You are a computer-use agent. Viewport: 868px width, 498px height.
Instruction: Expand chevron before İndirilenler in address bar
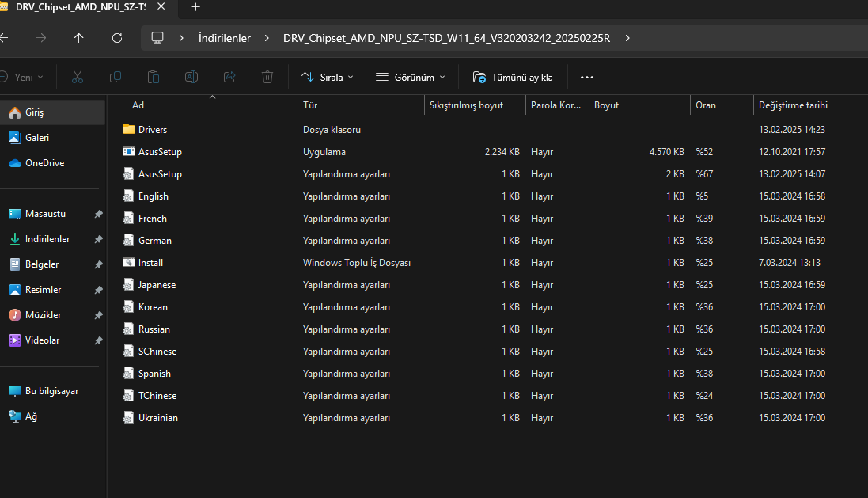181,38
